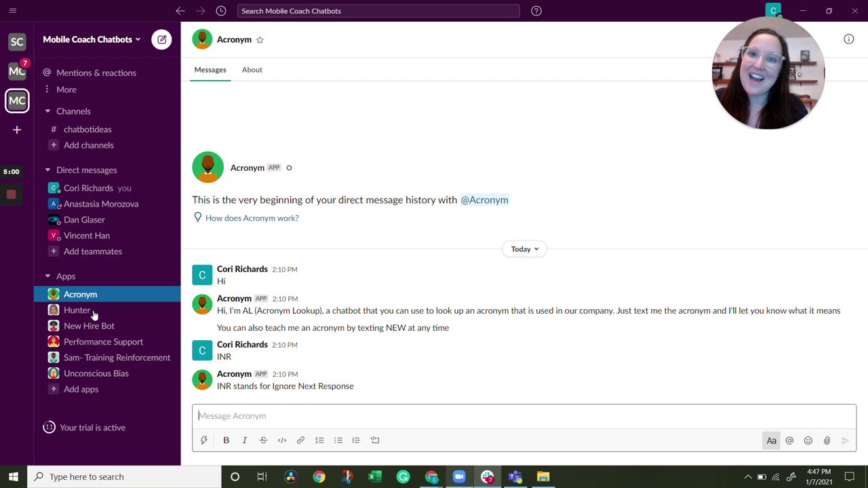Open Excel from the taskbar
The height and width of the screenshot is (488, 868).
(375, 476)
